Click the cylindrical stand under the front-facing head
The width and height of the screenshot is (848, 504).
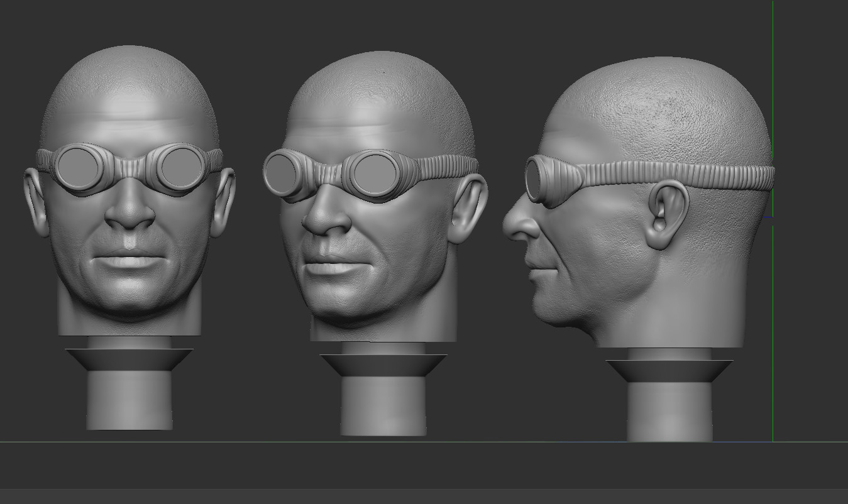129,400
